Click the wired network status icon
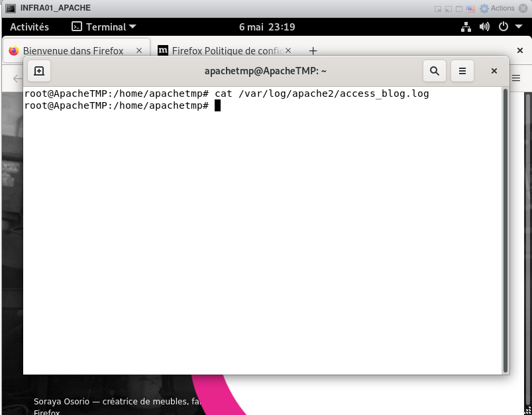Screen dimensions: 532x415 (466, 27)
